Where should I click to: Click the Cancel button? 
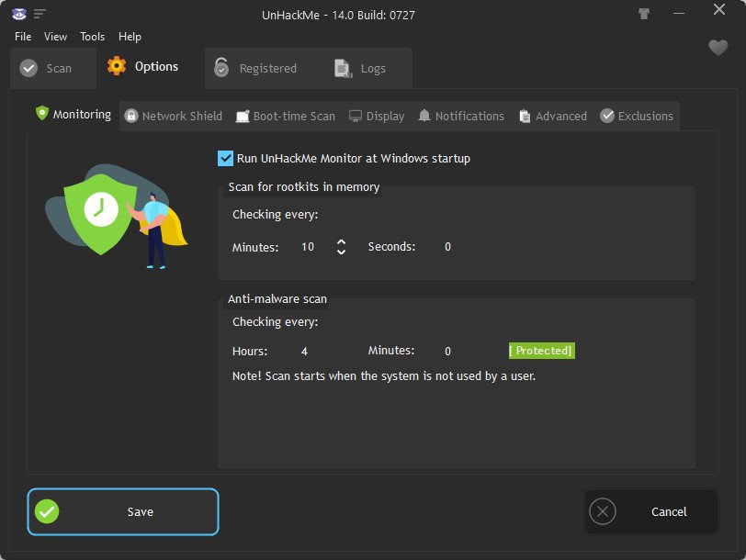click(x=650, y=512)
